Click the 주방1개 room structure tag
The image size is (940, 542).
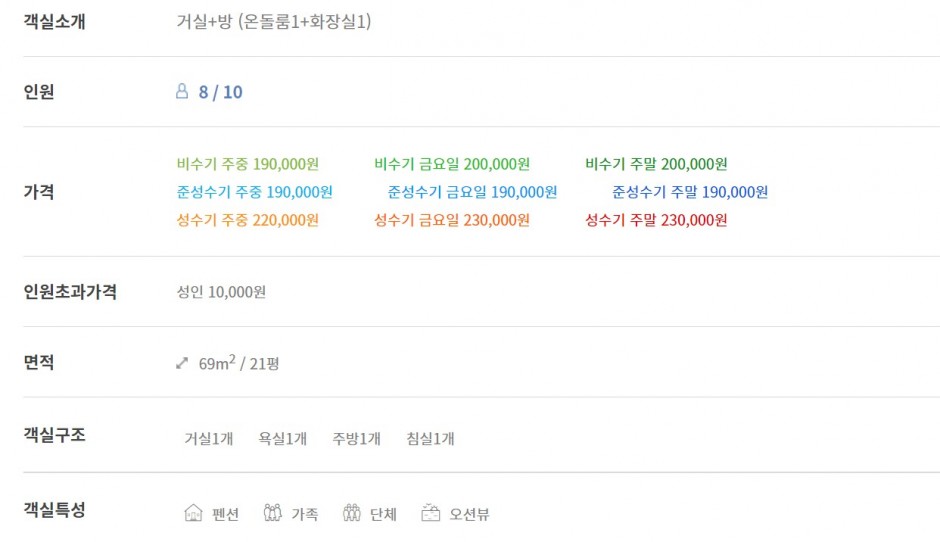pyautogui.click(x=357, y=438)
